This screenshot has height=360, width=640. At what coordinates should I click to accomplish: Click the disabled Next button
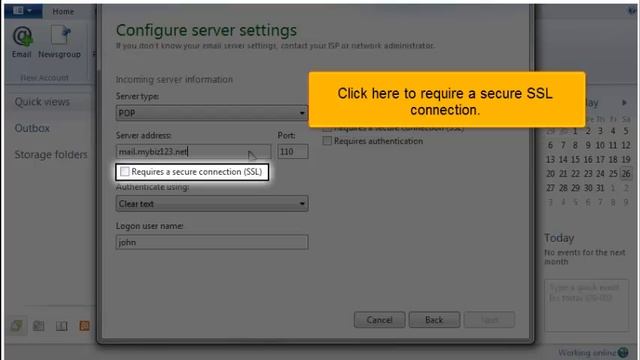tap(489, 320)
